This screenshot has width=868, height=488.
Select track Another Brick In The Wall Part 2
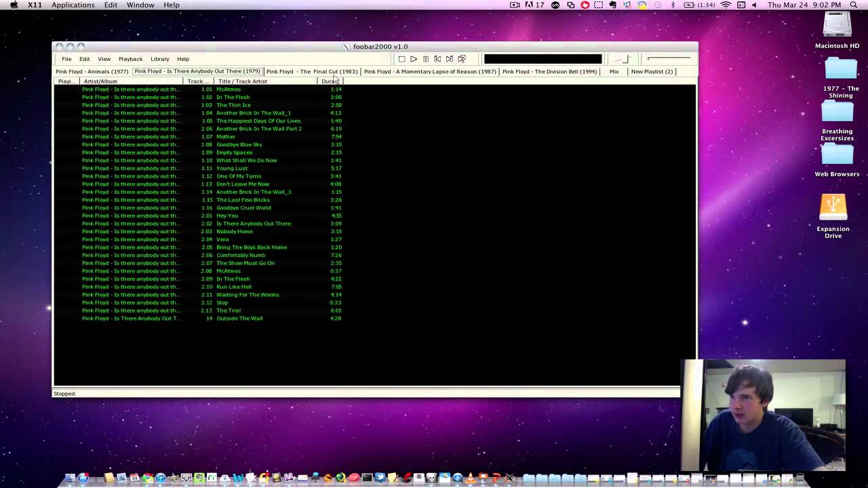pos(259,129)
